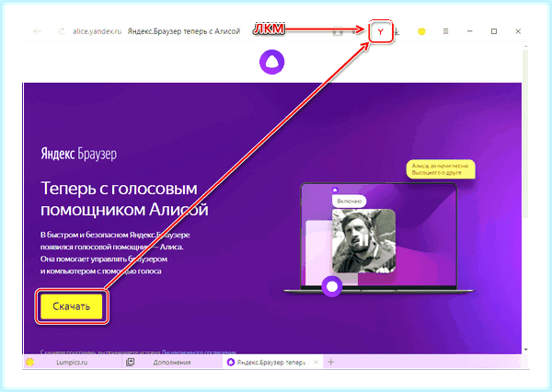Close the browser window

pos(518,31)
